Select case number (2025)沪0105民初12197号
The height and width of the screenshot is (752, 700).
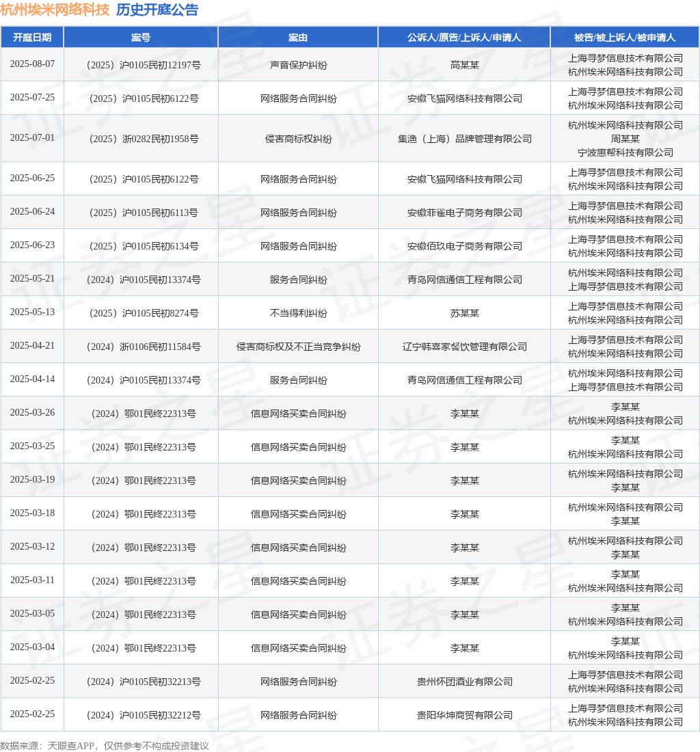(x=144, y=65)
